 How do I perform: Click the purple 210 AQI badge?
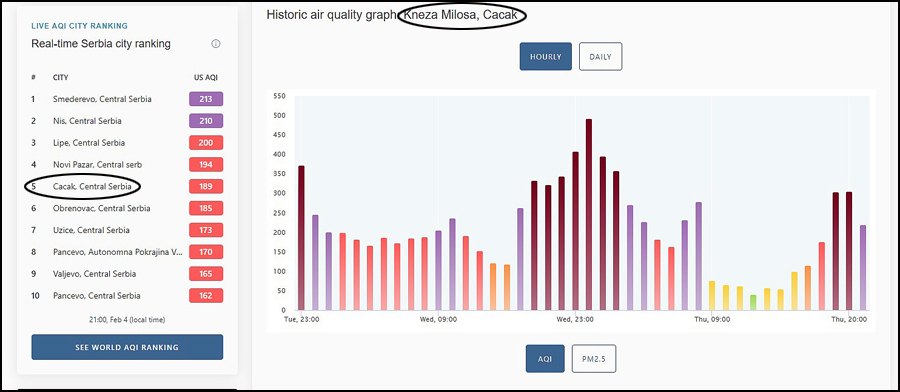206,121
